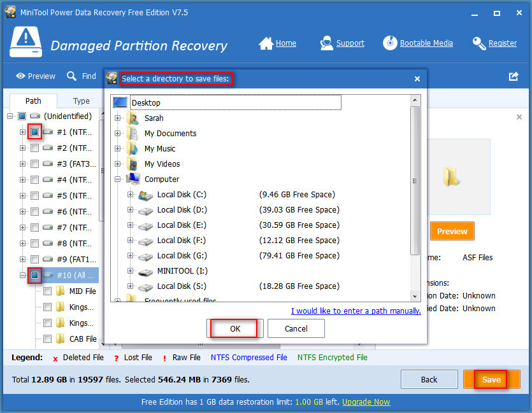Select the Desktop monitor icon
Screen dimensions: 532x413
[120, 102]
